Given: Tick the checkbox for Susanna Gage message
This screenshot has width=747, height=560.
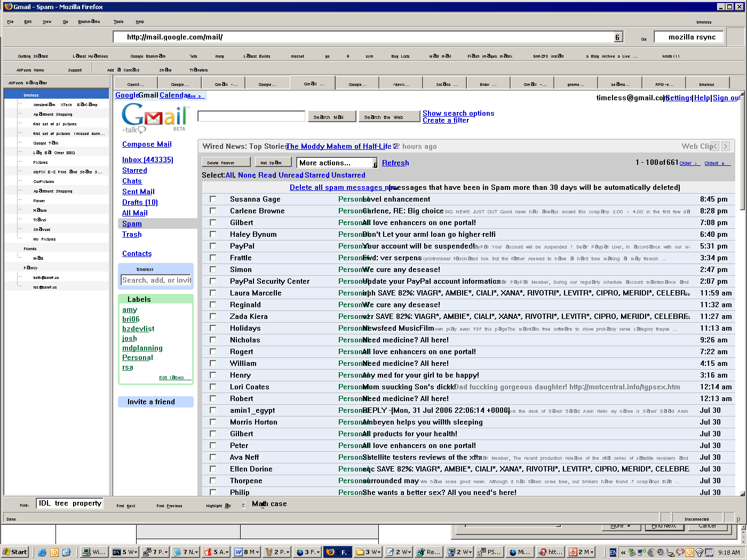Looking at the screenshot, I should tap(213, 199).
